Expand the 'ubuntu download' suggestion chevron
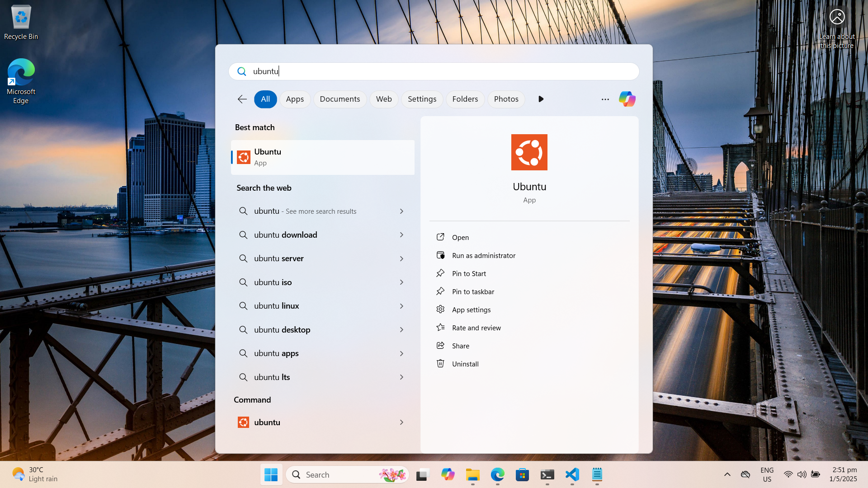 click(401, 235)
